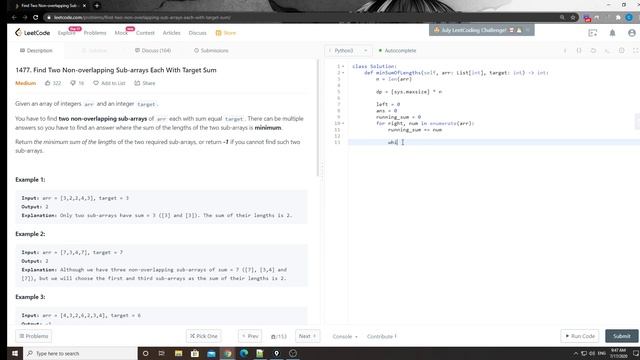Switch to the Solution tab
The width and height of the screenshot is (640, 360).
pyautogui.click(x=94, y=51)
